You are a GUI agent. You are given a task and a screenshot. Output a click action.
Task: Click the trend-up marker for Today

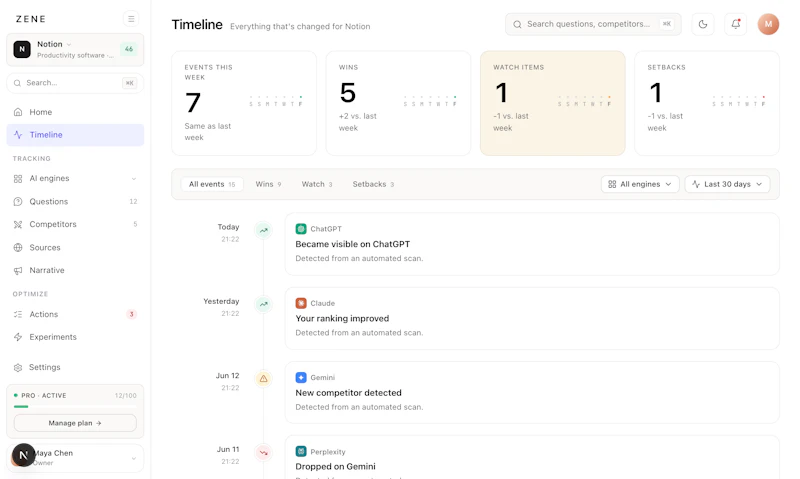(263, 231)
